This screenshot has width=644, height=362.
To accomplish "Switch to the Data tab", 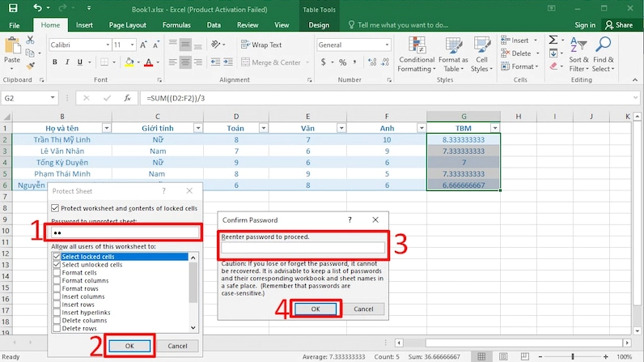I will click(x=214, y=25).
